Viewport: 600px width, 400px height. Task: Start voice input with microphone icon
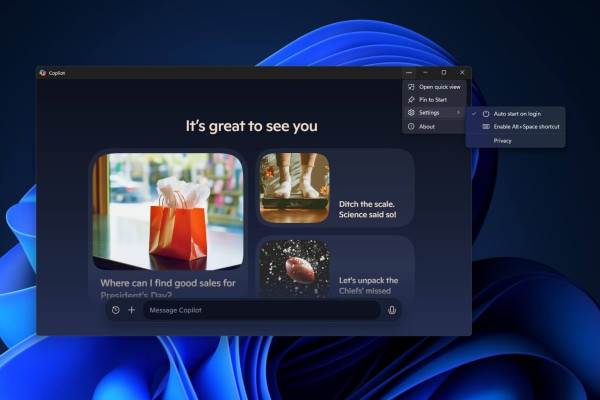(x=392, y=310)
